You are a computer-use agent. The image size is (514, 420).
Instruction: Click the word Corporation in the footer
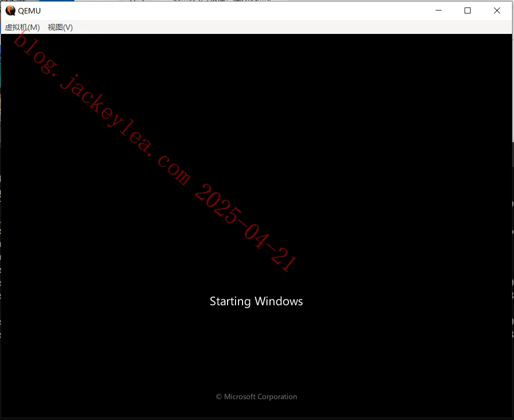tap(277, 397)
